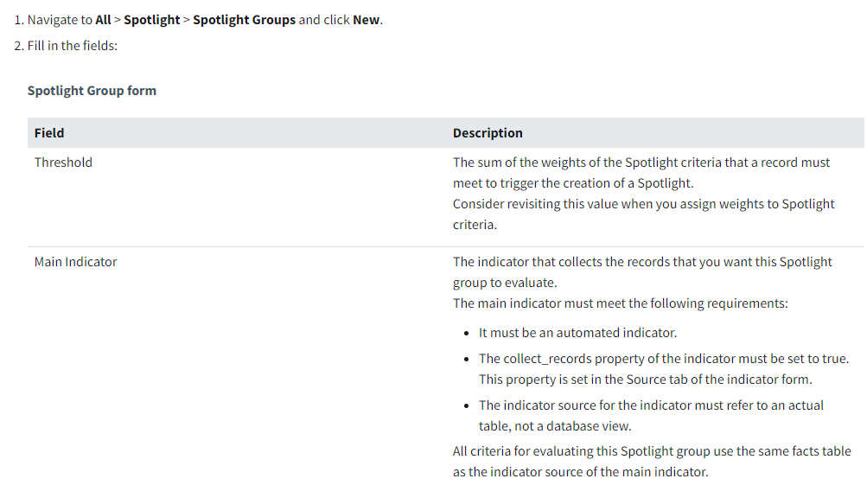Click the bold word "All" in step 1
This screenshot has height=504, width=867.
103,20
